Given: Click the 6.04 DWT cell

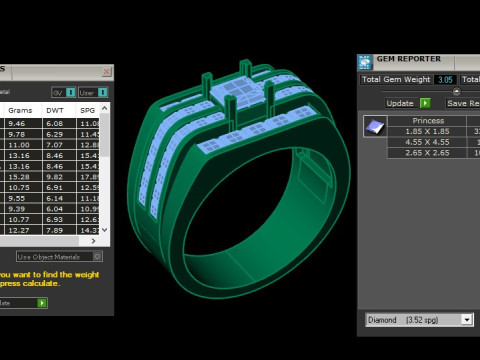Looking at the screenshot, I should [x=59, y=209].
